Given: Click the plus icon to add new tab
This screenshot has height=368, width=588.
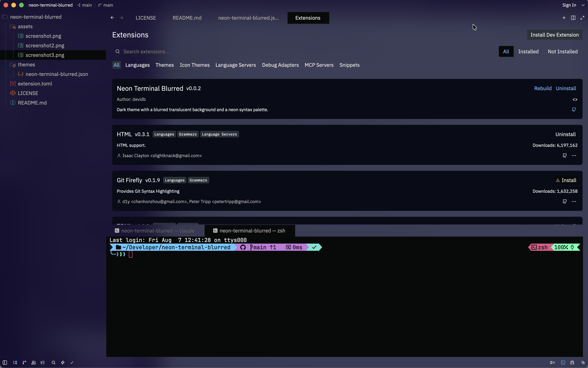Looking at the screenshot, I should point(564,18).
